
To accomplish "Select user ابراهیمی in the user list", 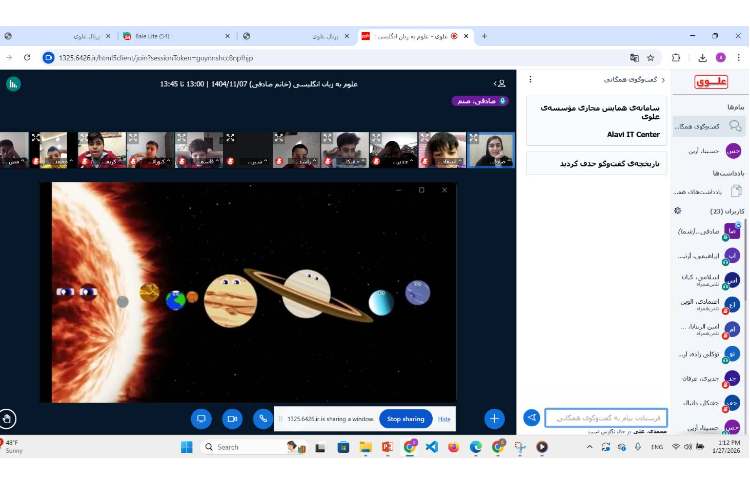I will (709, 256).
